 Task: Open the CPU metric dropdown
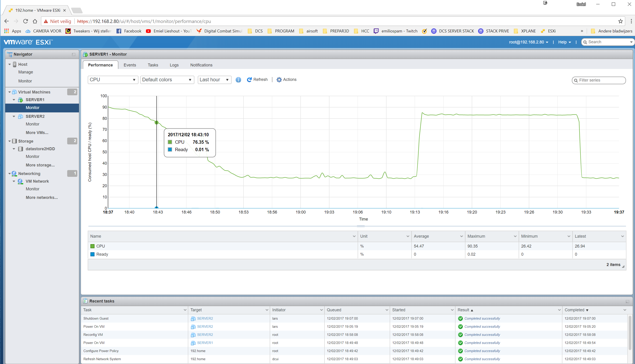(x=113, y=80)
